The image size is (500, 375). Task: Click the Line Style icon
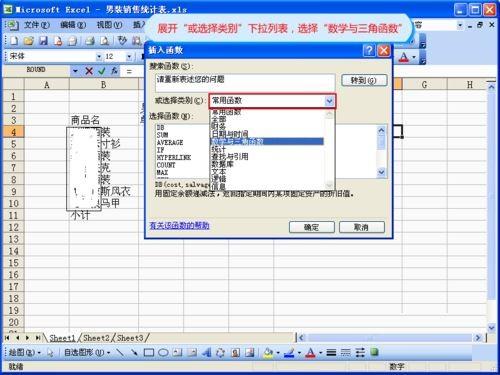(331, 352)
